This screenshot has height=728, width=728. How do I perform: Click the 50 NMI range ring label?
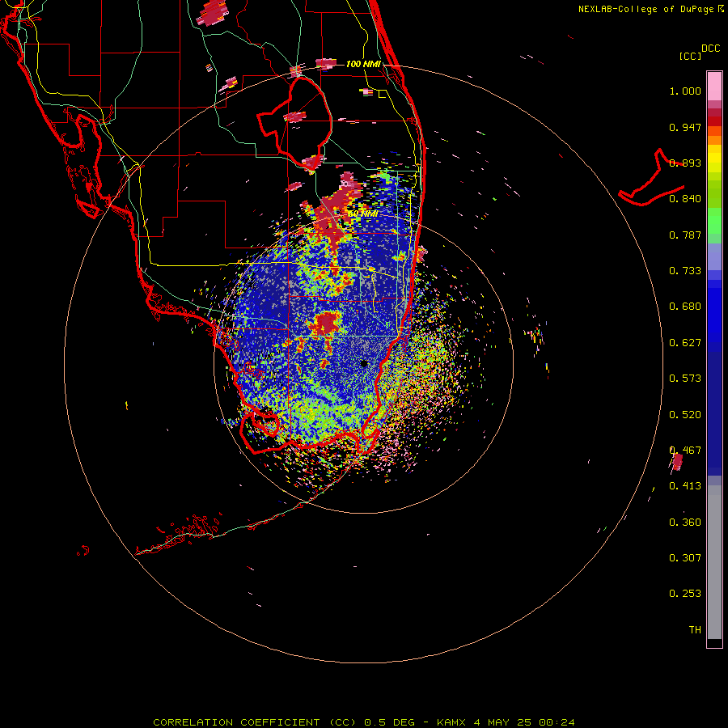pyautogui.click(x=363, y=214)
